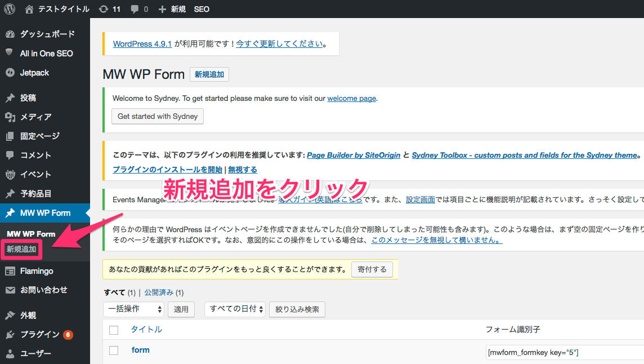Open Flamingo in the sidebar
The width and height of the screenshot is (644, 364).
click(37, 271)
